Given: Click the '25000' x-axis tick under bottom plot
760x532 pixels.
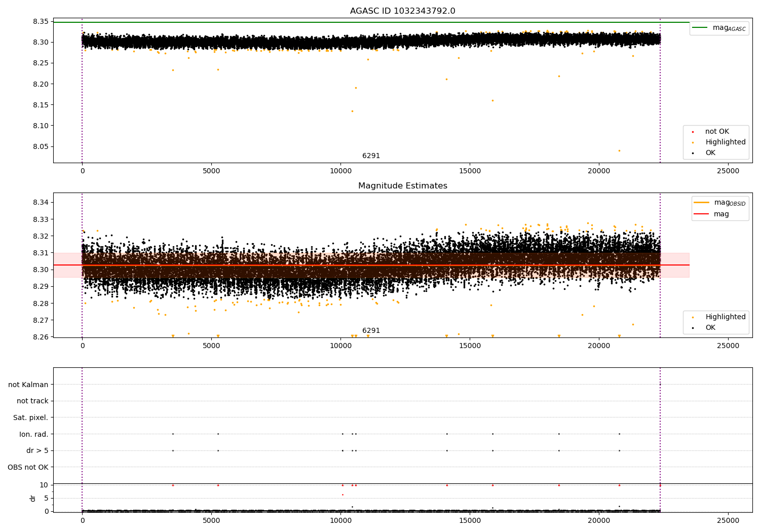Looking at the screenshot, I should point(728,521).
